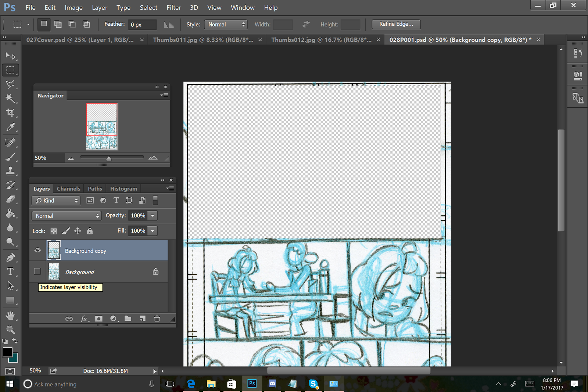588x392 pixels.
Task: Swap width and height values
Action: tap(306, 25)
